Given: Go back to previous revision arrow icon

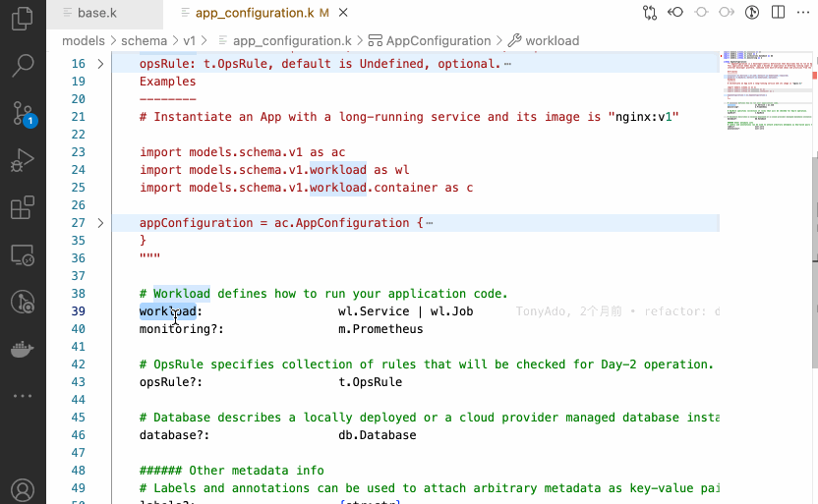Looking at the screenshot, I should [675, 12].
